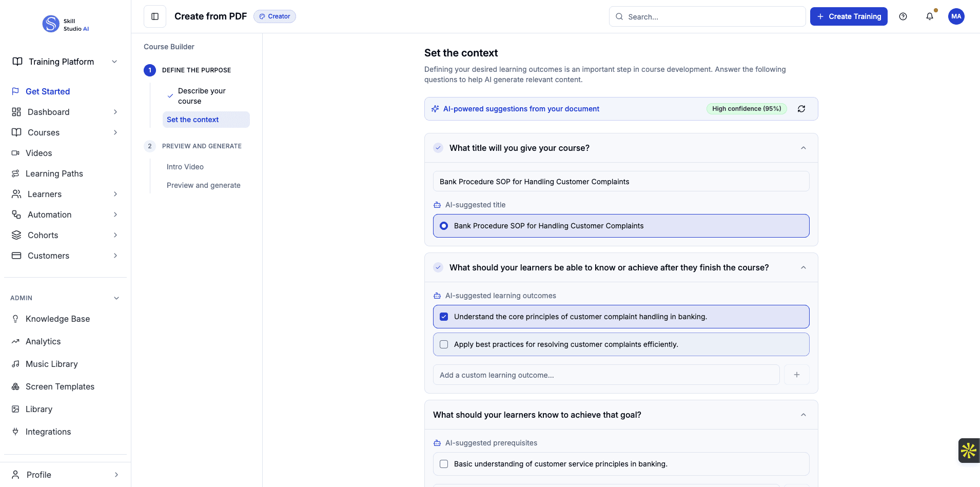
Task: Expand the Courses sidebar item chevron
Action: tap(115, 132)
